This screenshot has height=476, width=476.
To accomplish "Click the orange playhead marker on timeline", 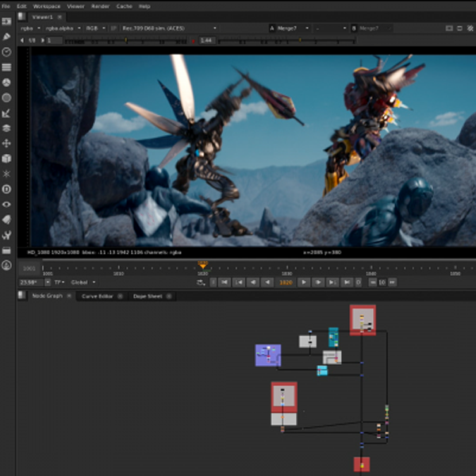I will point(203,267).
